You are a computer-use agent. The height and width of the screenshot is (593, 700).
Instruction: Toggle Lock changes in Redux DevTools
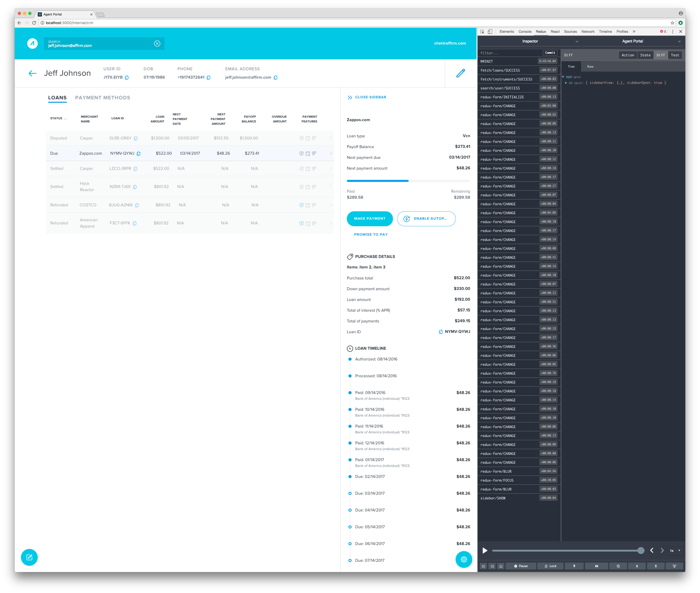[551, 566]
